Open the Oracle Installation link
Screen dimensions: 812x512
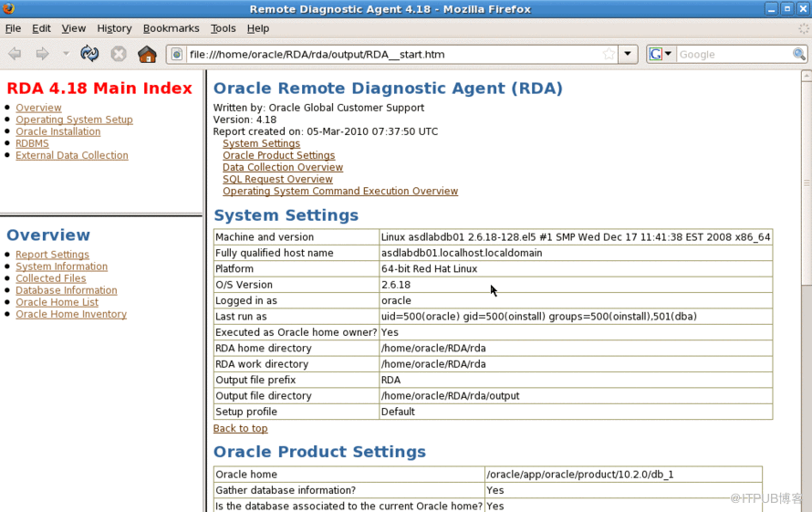coord(58,131)
